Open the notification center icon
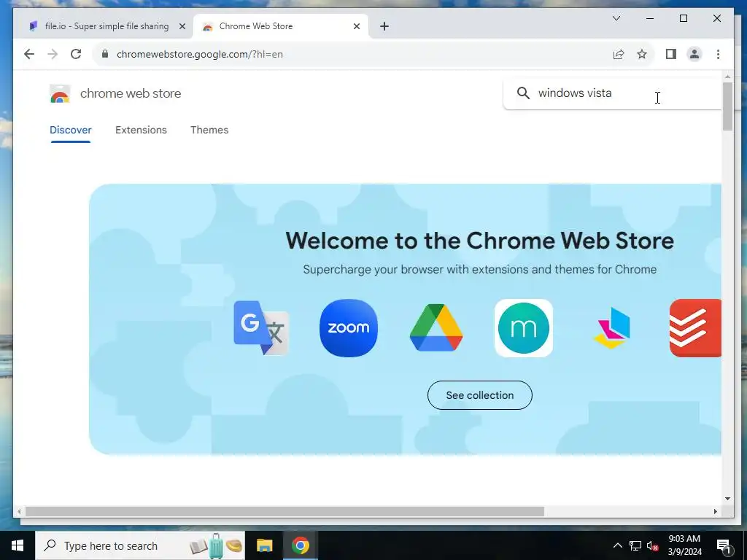 click(724, 545)
